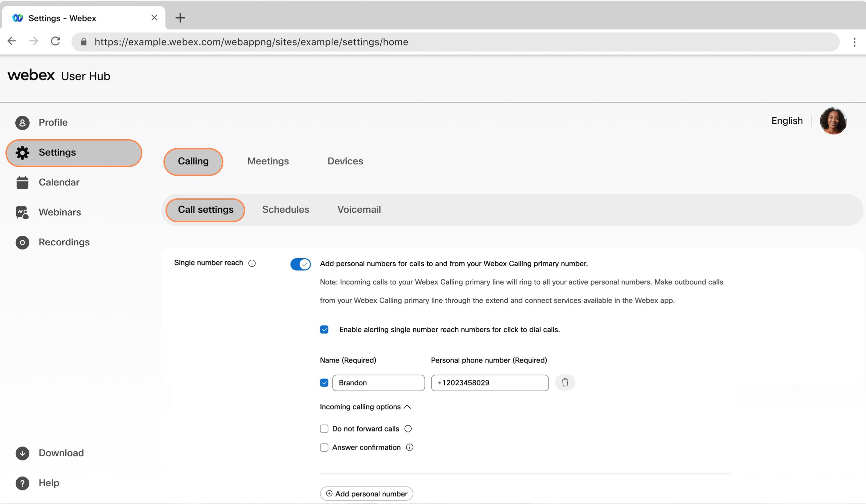Click the user avatar photo
Screen dimensions: 866x504
pos(833,121)
